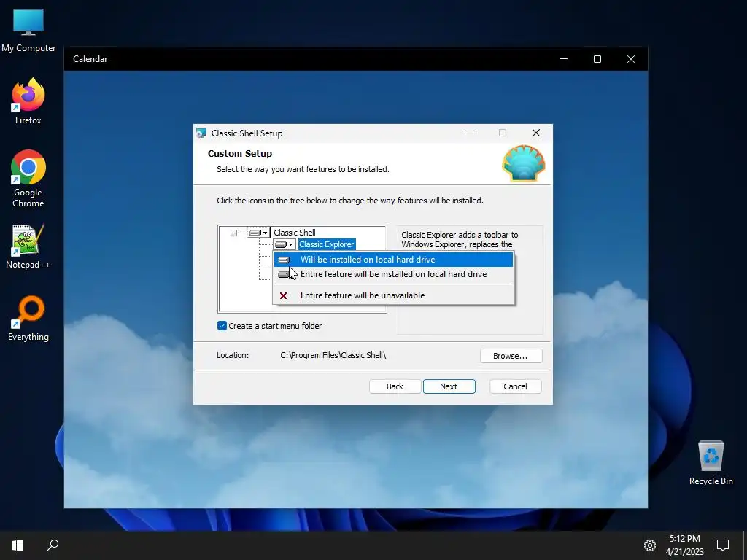Screen dimensions: 747x560
Task: Launch the Firefox desktop shortcut
Action: (x=28, y=101)
